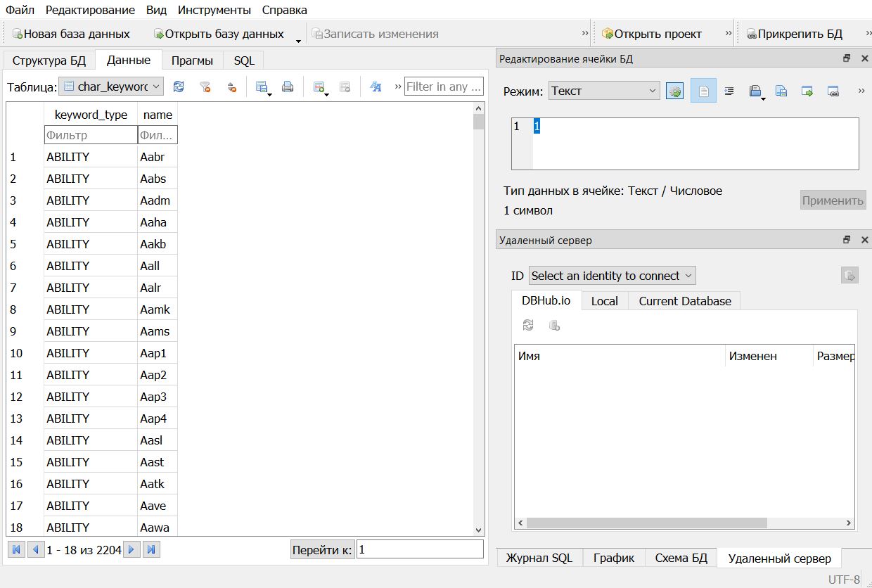Click Open Database (Открыть базу данных)
Viewport: 872px width, 588px height.
coord(219,34)
